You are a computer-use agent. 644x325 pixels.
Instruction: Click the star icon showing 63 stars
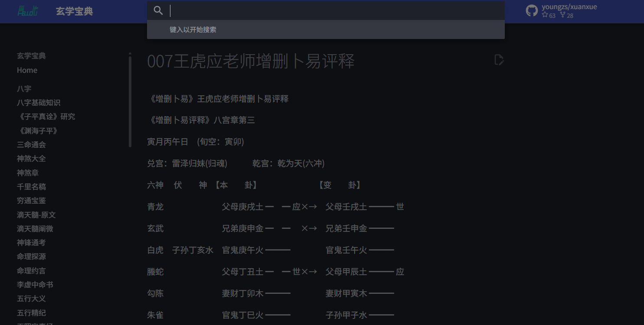(546, 15)
